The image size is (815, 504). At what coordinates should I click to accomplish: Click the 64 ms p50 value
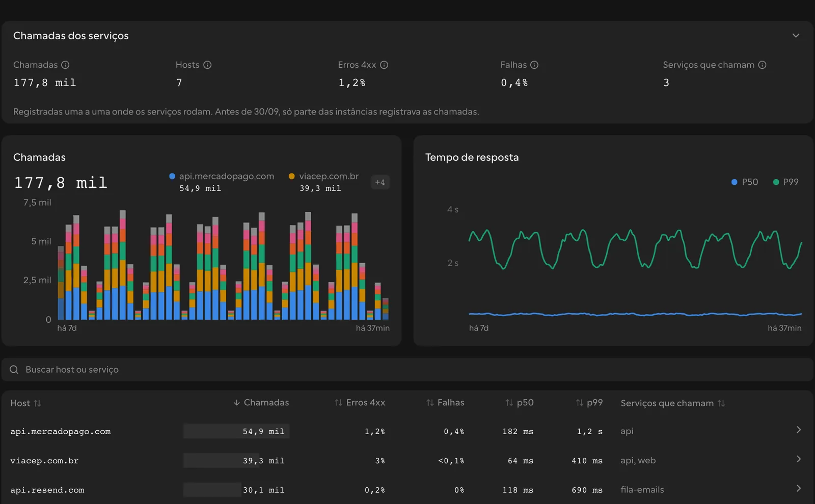521,461
